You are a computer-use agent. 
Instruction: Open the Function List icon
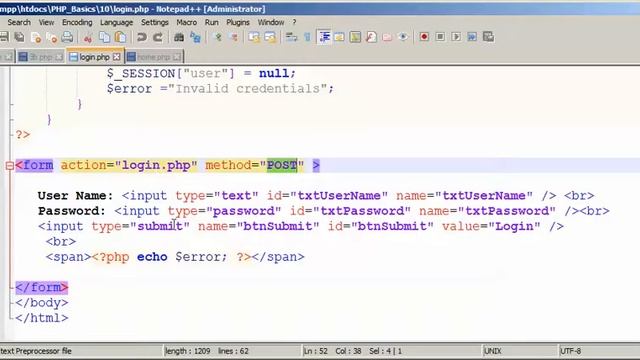(x=371, y=37)
